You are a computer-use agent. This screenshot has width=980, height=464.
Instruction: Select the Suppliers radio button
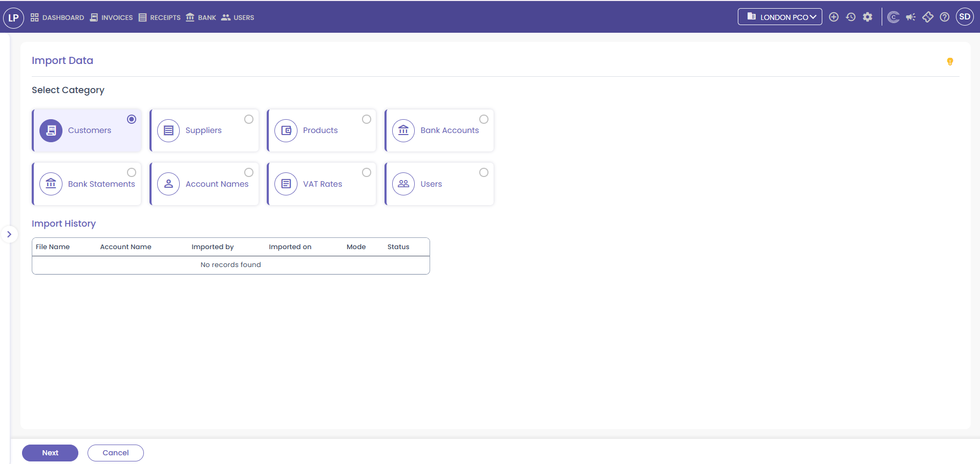(x=249, y=119)
